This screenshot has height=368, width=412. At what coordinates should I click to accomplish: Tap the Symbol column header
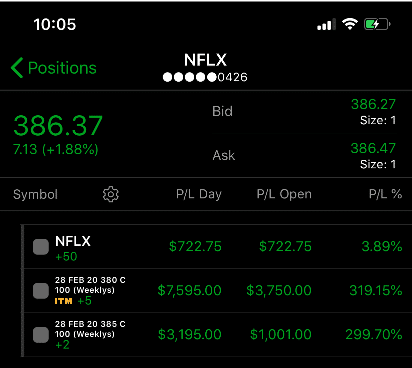[35, 194]
